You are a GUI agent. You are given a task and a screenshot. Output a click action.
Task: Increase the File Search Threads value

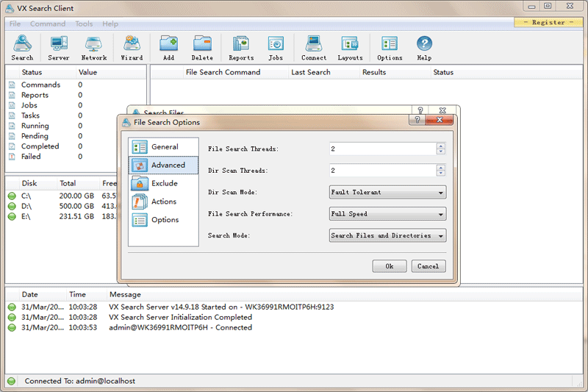coord(441,146)
